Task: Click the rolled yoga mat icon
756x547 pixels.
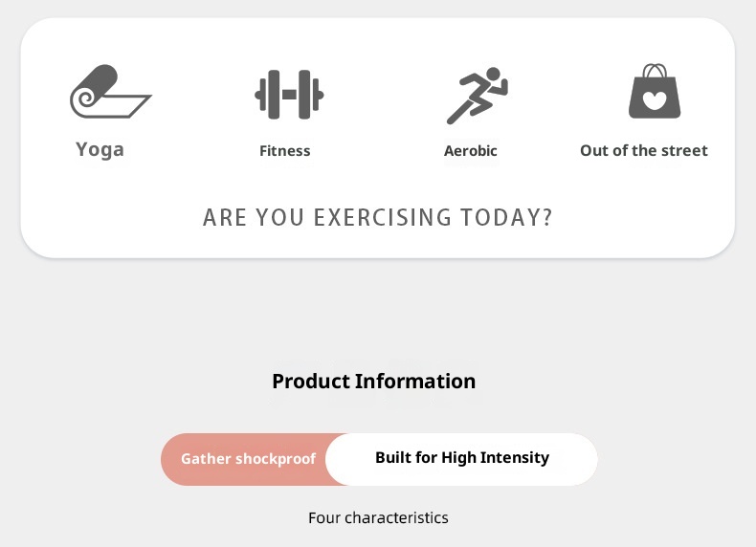Action: tap(109, 93)
